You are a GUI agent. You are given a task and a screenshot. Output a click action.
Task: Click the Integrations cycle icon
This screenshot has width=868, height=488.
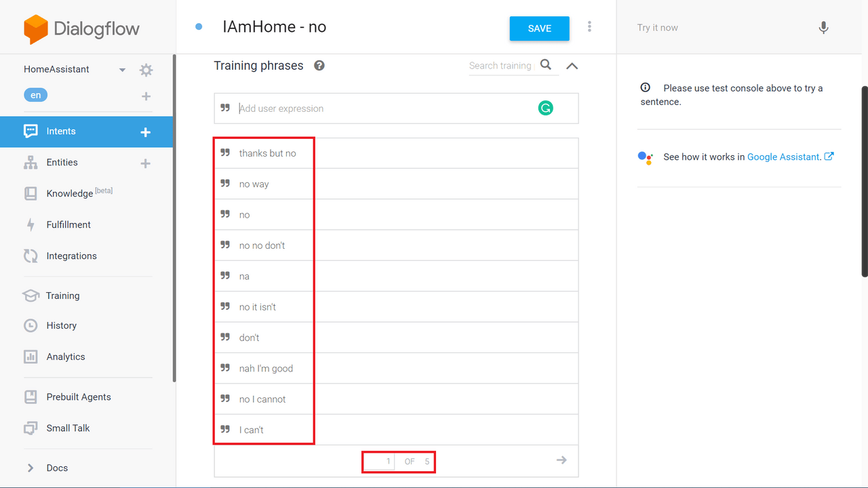[31, 256]
